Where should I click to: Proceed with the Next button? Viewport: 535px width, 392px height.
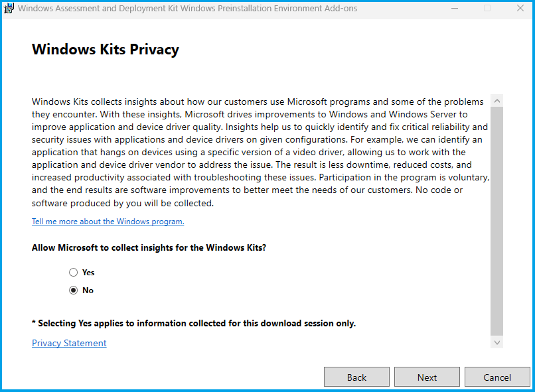(427, 377)
